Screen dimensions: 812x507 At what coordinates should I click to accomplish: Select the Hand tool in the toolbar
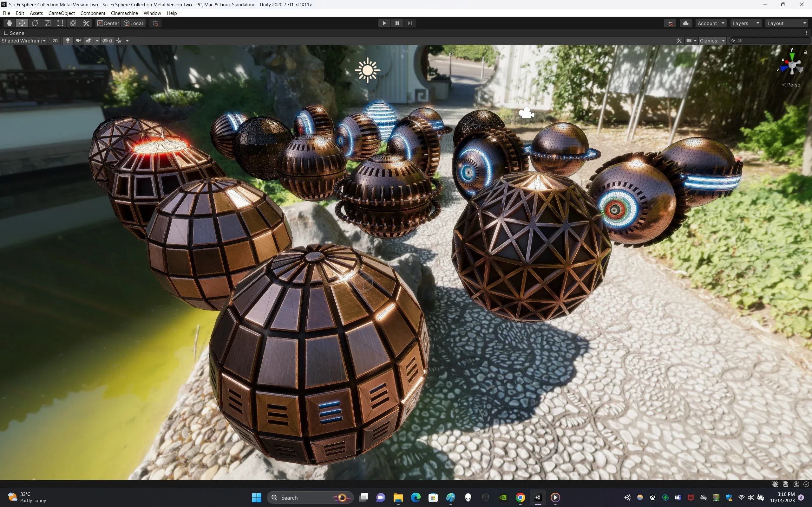coord(9,23)
